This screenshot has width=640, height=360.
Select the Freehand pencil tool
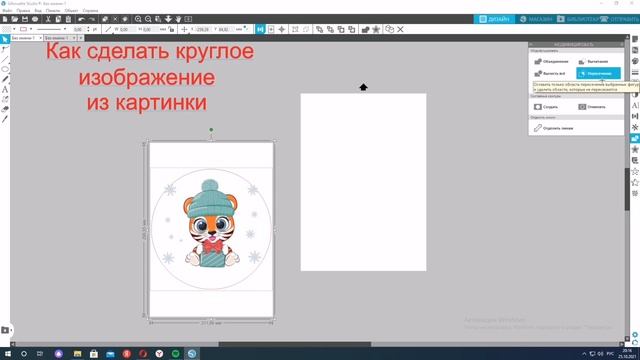point(5,79)
